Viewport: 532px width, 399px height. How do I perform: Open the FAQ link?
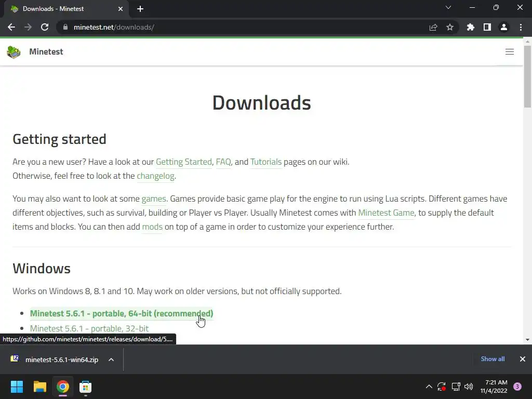pos(223,162)
